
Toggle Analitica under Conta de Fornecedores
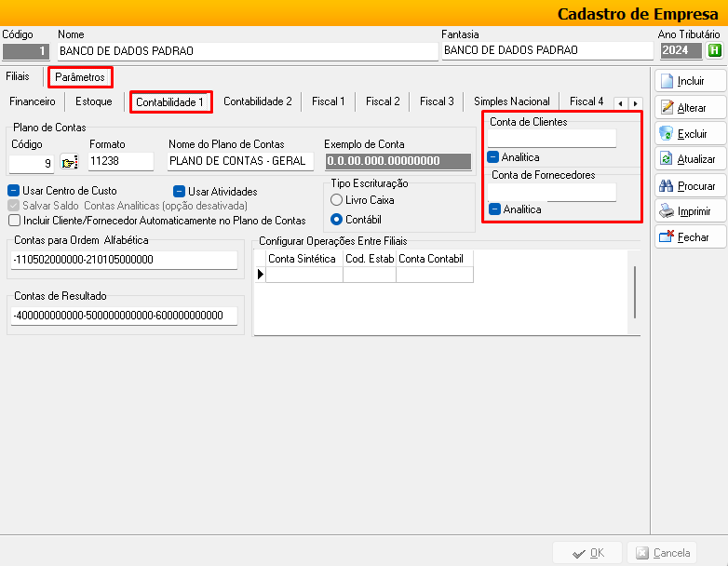point(494,209)
